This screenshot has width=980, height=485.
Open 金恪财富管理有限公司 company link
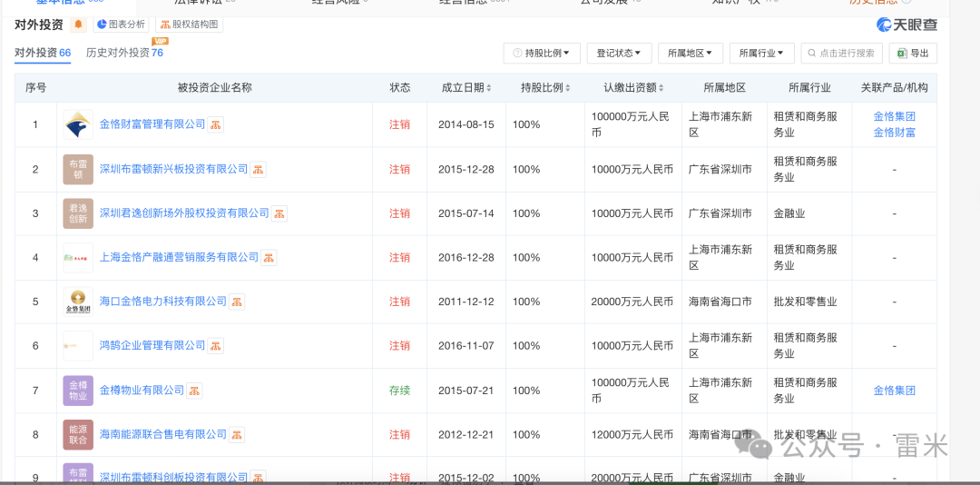click(x=152, y=124)
